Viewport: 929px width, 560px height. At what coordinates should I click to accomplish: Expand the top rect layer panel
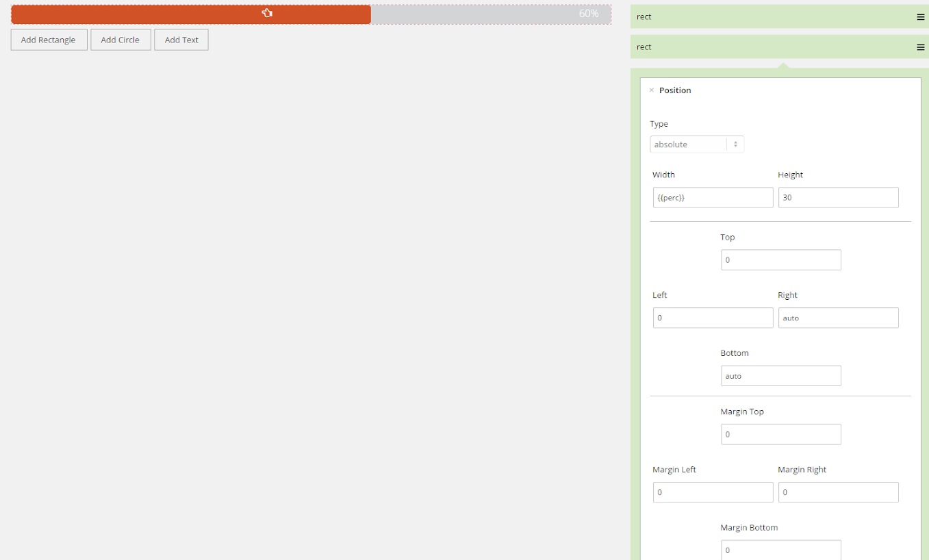(x=767, y=17)
